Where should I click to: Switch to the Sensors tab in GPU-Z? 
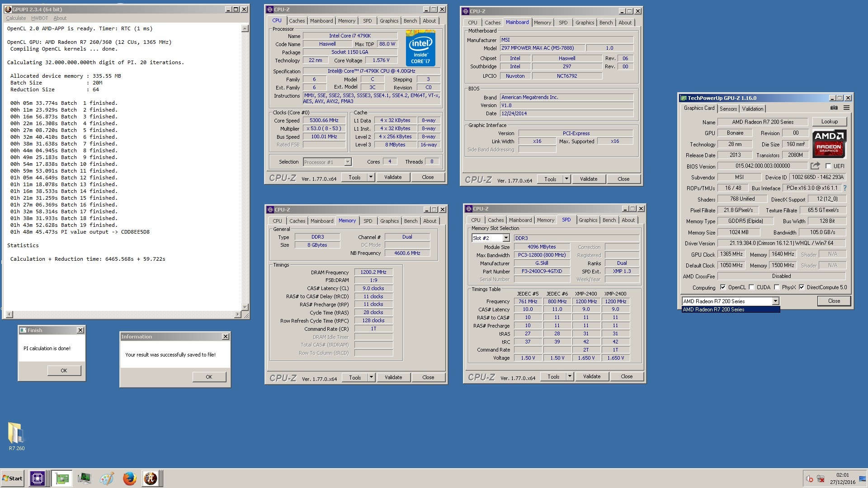click(x=728, y=108)
